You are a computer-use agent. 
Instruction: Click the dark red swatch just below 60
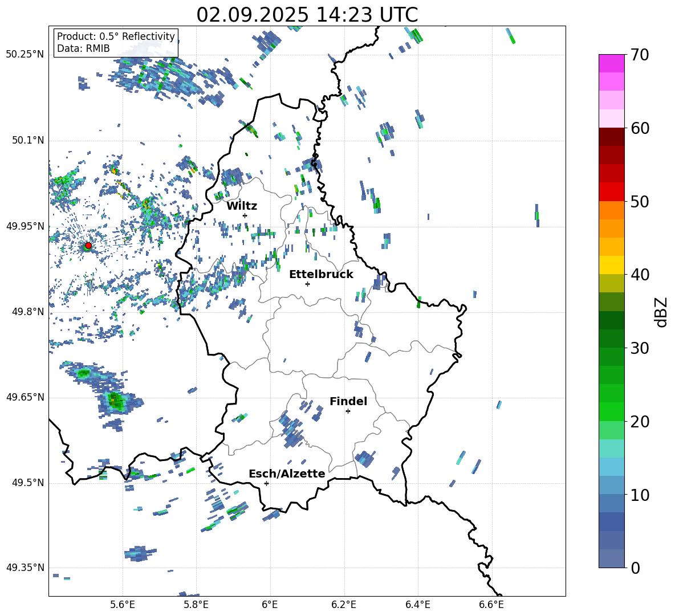point(612,137)
